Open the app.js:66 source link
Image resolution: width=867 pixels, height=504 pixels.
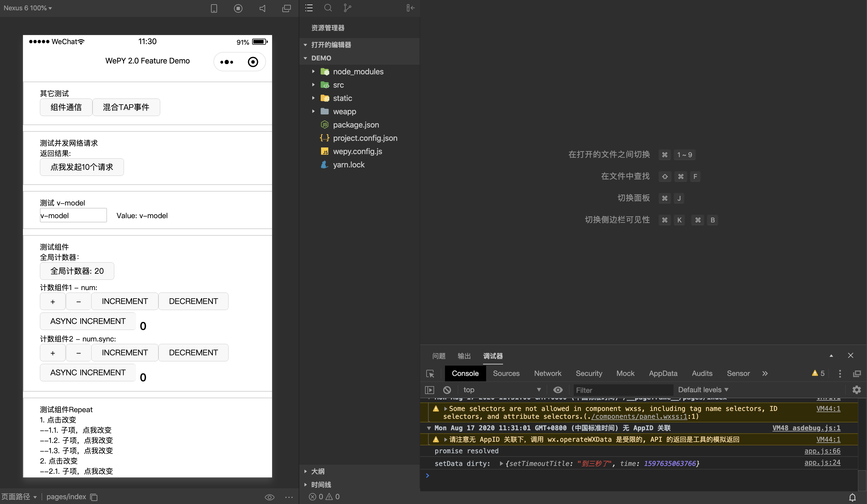click(x=822, y=451)
